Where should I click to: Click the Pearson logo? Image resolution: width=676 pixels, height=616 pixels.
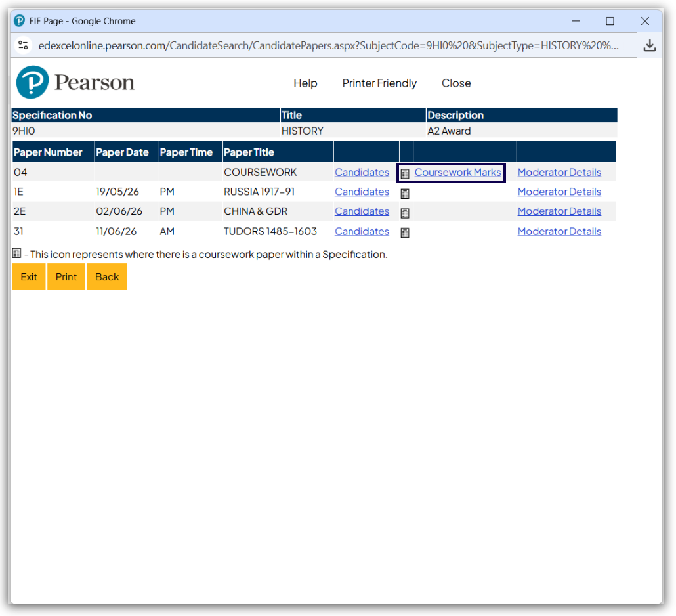click(x=75, y=83)
